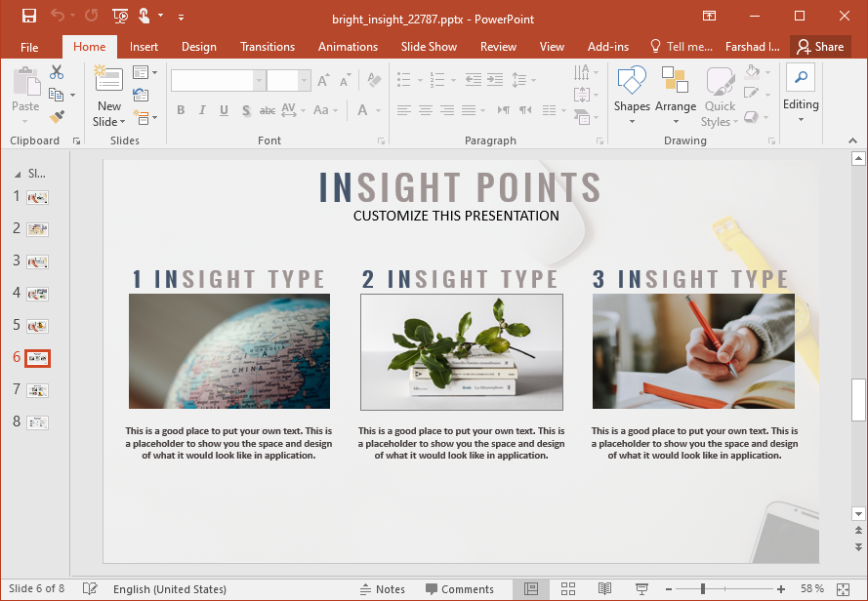Screen dimensions: 868x601
Task: Open the font name dropdown
Action: click(x=259, y=81)
